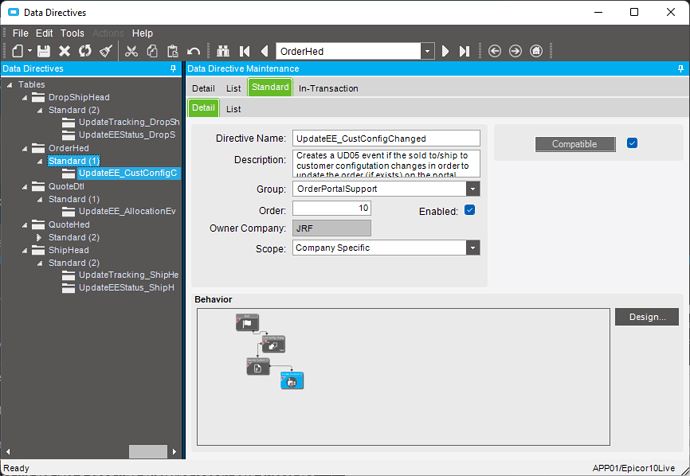
Task: Collapse the QuoteDtl tree node
Action: point(25,187)
